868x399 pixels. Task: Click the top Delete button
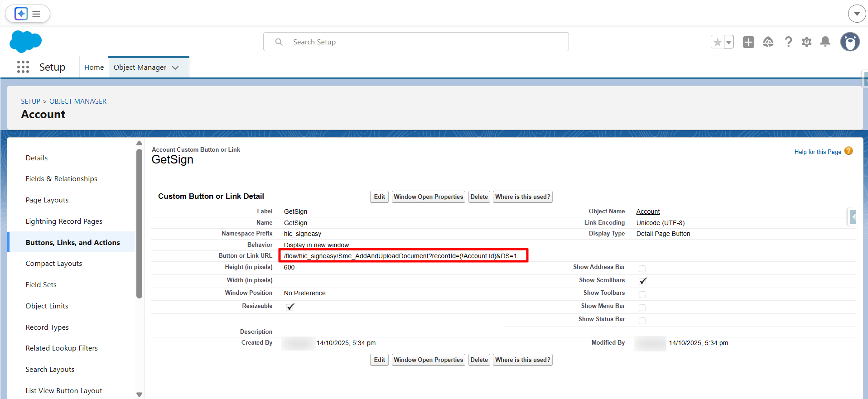pyautogui.click(x=479, y=197)
